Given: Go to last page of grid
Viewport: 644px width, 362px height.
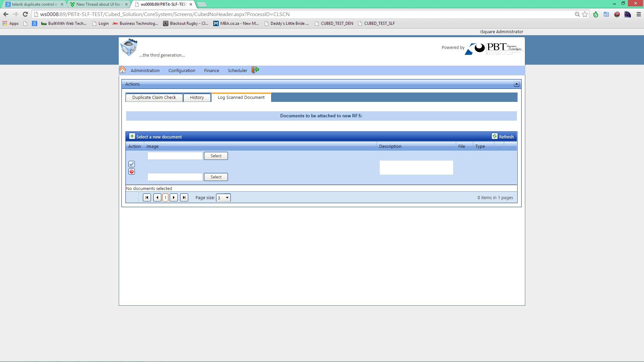Looking at the screenshot, I should 184,197.
